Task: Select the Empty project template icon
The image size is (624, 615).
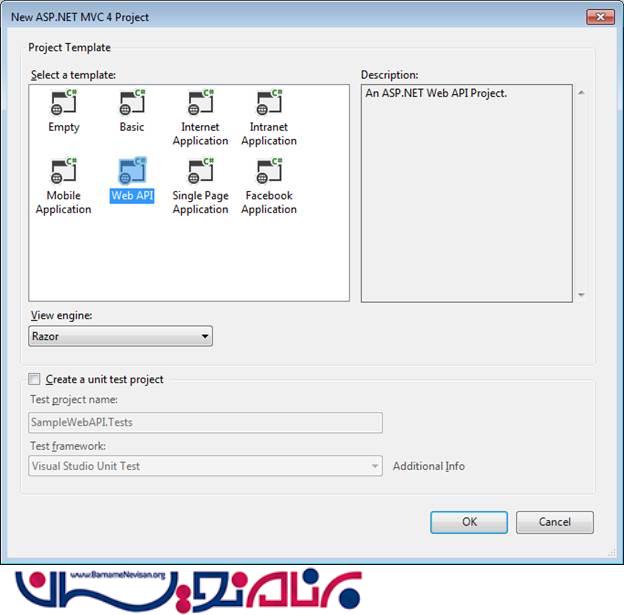Action: pyautogui.click(x=64, y=102)
